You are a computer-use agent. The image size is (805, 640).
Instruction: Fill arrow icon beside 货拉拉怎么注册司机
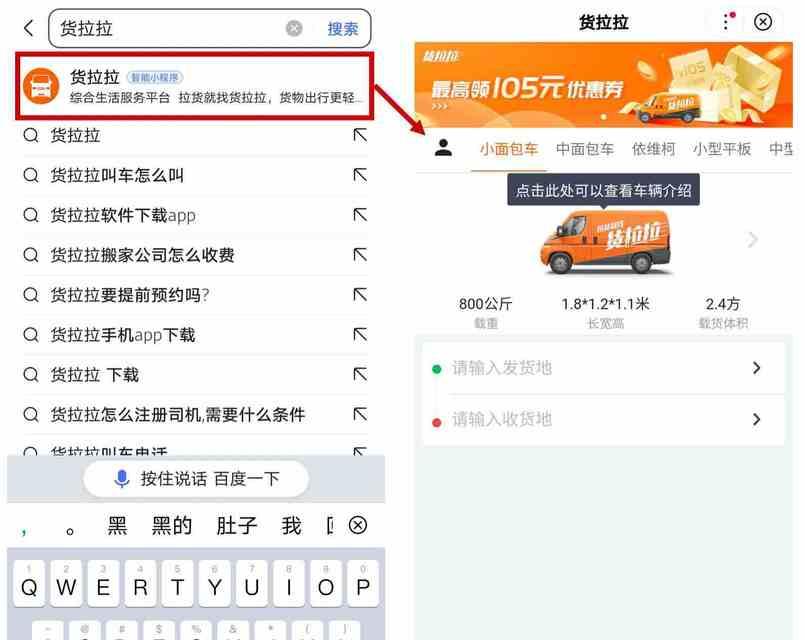click(x=360, y=415)
